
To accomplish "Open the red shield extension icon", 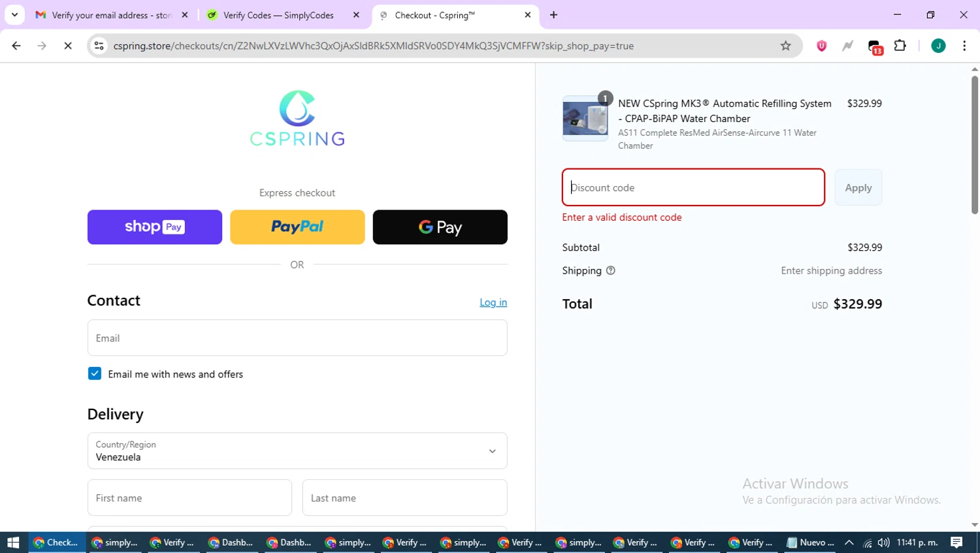I will (822, 46).
